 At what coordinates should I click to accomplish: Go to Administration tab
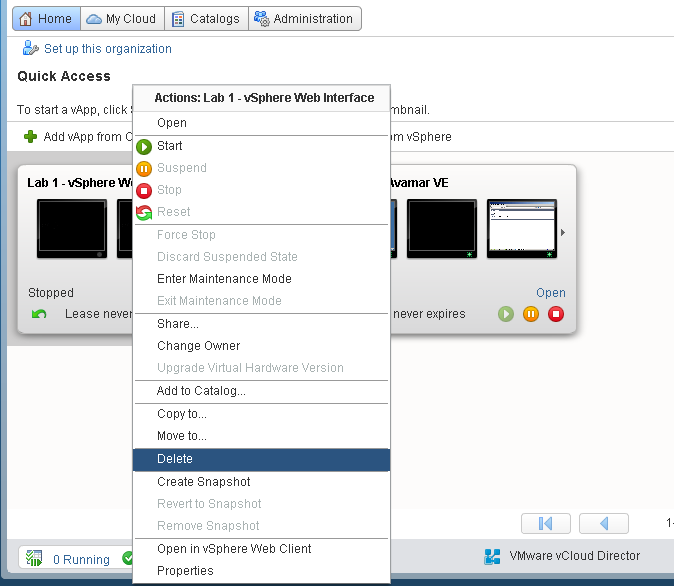click(x=305, y=18)
